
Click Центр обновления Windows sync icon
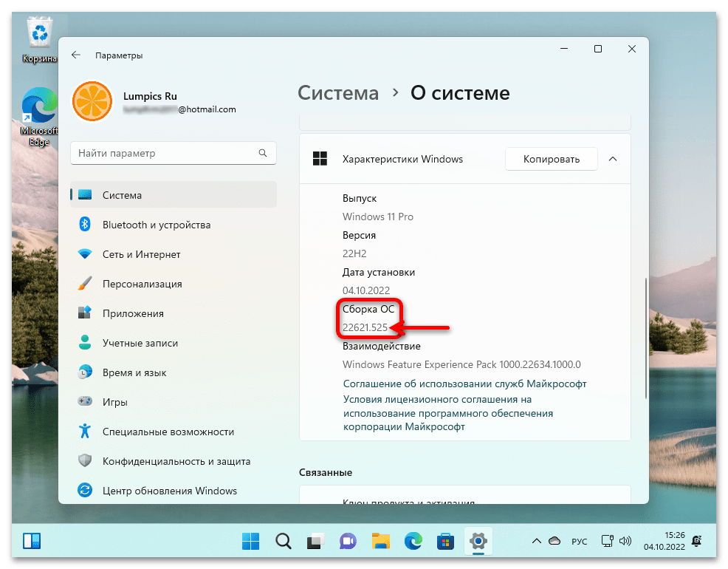pos(85,490)
